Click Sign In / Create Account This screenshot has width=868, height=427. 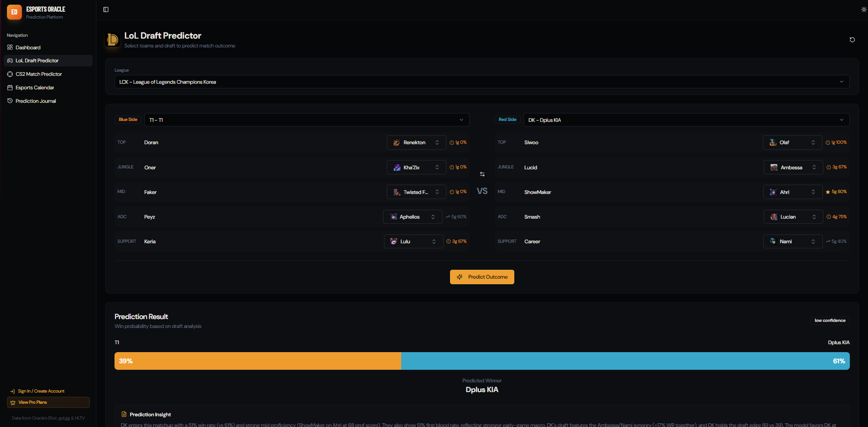point(40,391)
